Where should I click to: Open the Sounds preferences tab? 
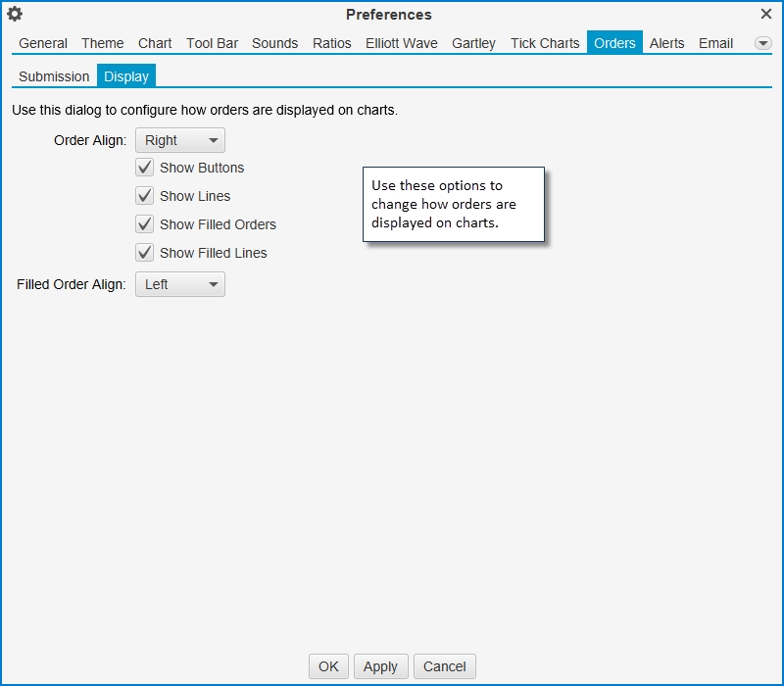tap(275, 43)
